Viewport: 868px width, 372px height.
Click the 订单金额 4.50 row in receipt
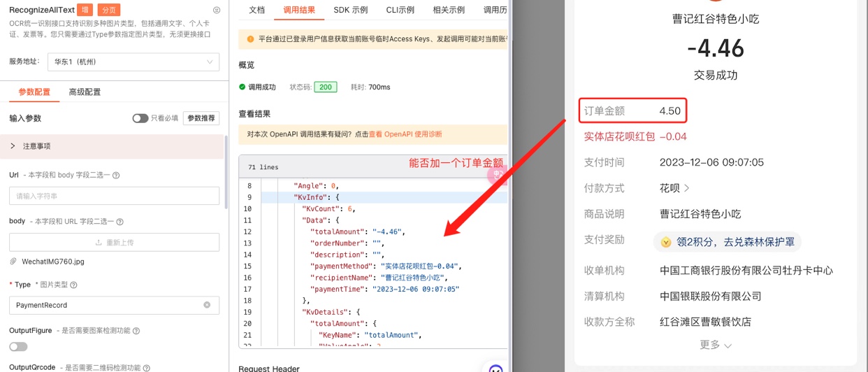click(x=633, y=110)
